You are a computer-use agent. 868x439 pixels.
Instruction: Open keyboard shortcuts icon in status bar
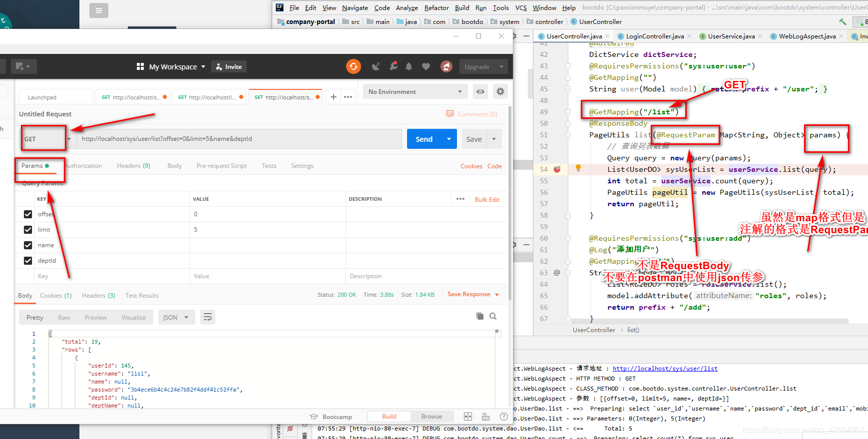[x=485, y=417]
